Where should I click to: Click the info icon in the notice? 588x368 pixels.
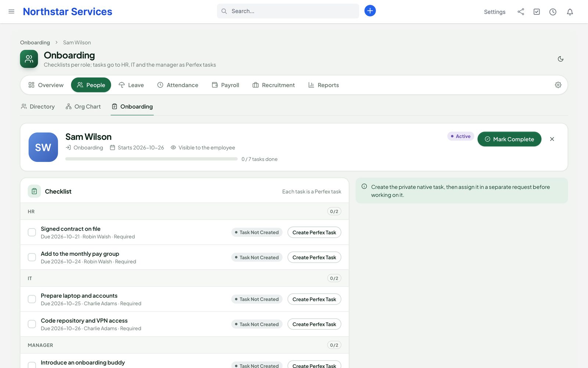click(364, 187)
